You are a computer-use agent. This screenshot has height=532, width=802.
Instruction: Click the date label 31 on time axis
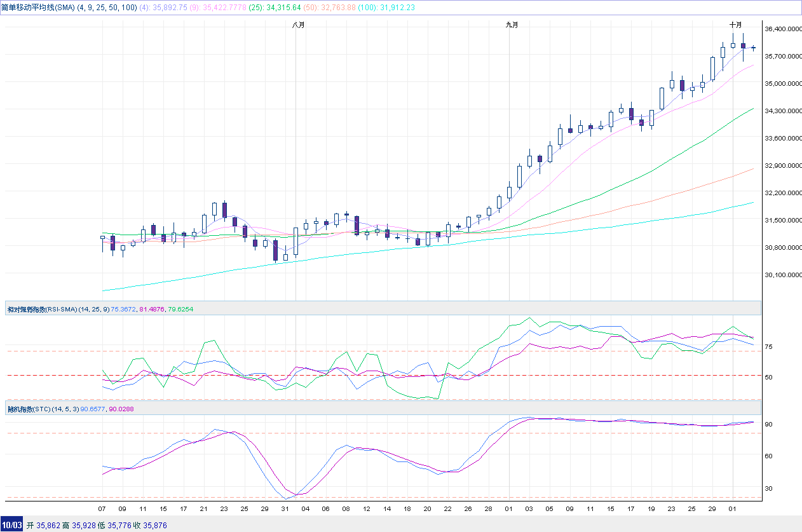point(285,509)
